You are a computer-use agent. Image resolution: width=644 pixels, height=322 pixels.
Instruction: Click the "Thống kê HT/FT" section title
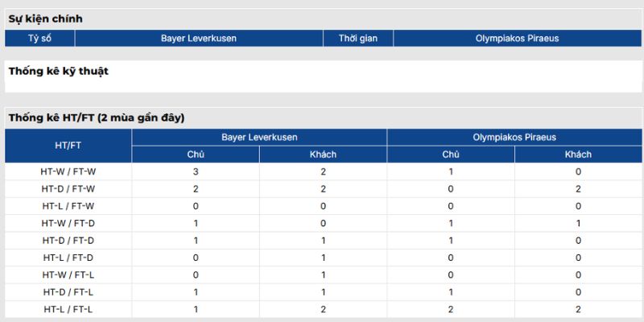click(x=97, y=118)
